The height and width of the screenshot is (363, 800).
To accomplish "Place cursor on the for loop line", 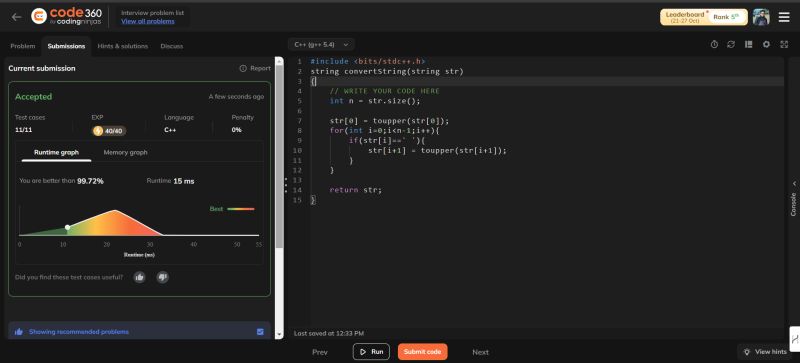I will [x=384, y=131].
